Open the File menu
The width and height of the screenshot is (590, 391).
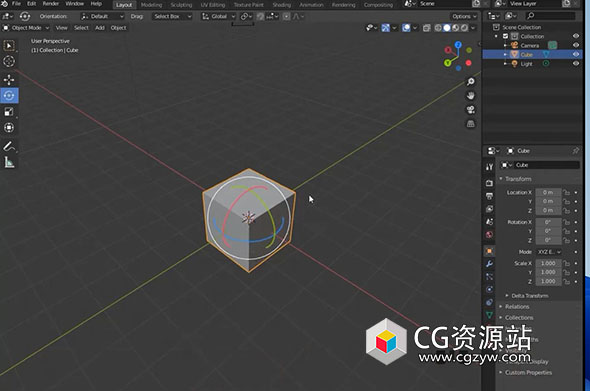click(x=16, y=4)
